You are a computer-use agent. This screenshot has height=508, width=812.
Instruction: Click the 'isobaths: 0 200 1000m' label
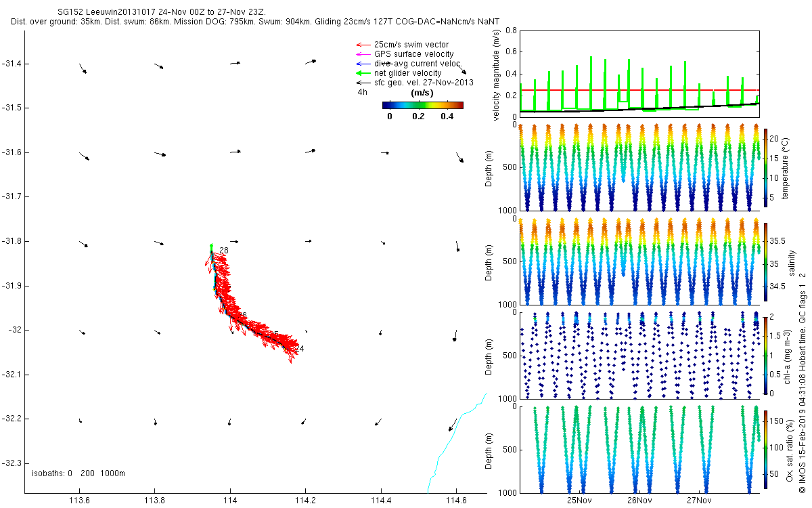78,473
